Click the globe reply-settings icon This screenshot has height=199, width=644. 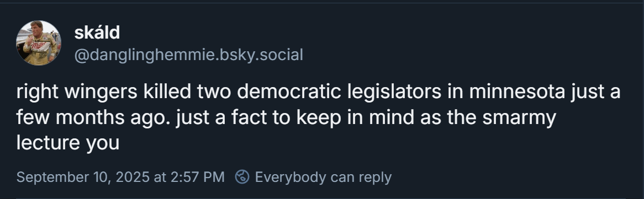tap(242, 177)
